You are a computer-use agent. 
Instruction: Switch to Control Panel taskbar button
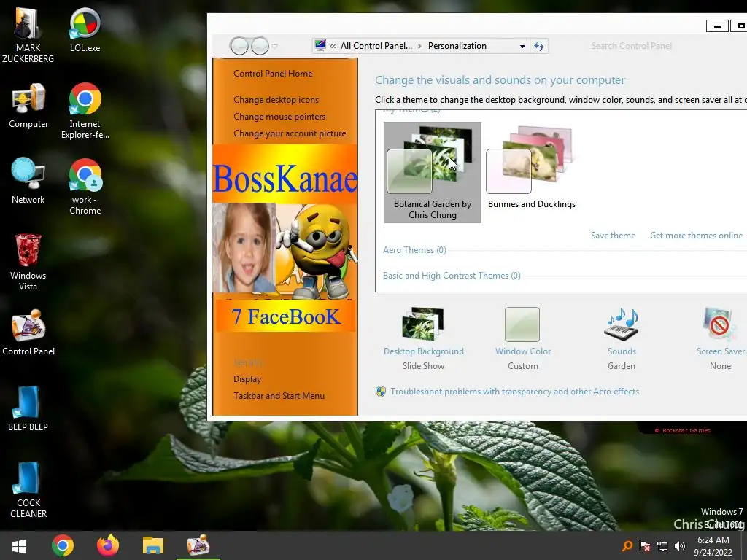click(x=198, y=545)
